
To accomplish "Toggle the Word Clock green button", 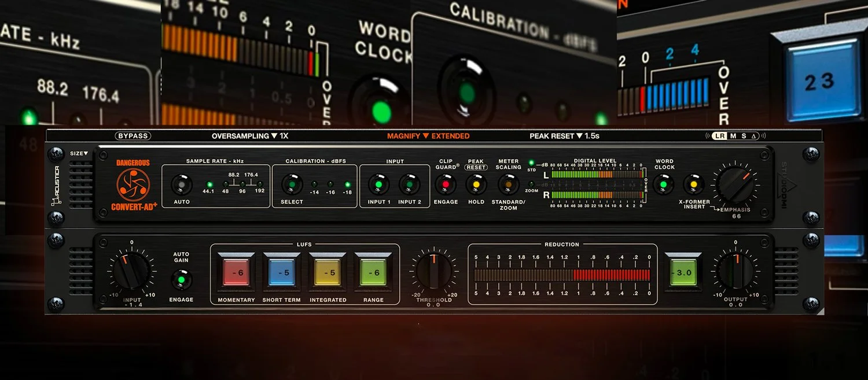I will click(x=663, y=185).
